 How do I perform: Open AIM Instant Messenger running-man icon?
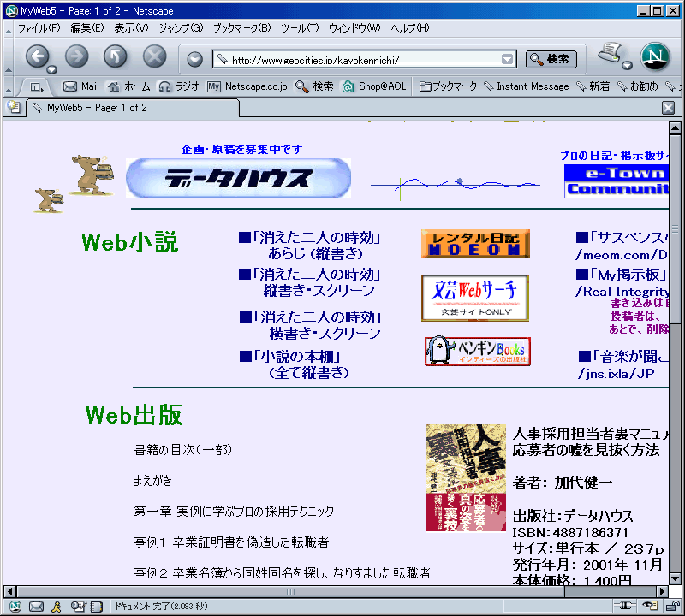pos(57,607)
